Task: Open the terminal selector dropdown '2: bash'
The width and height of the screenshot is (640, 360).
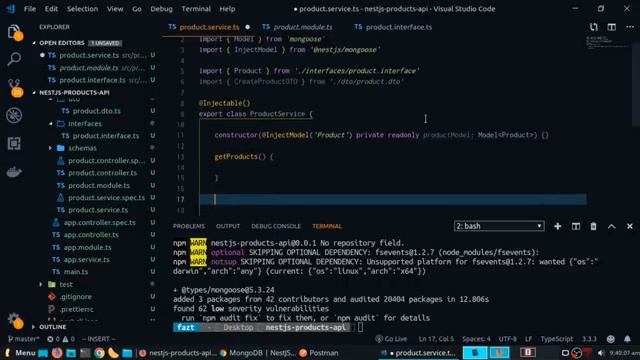Action: 499,226
